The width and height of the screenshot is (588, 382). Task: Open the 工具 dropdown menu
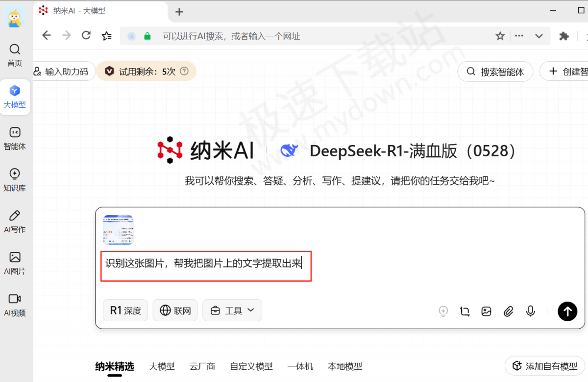(232, 310)
